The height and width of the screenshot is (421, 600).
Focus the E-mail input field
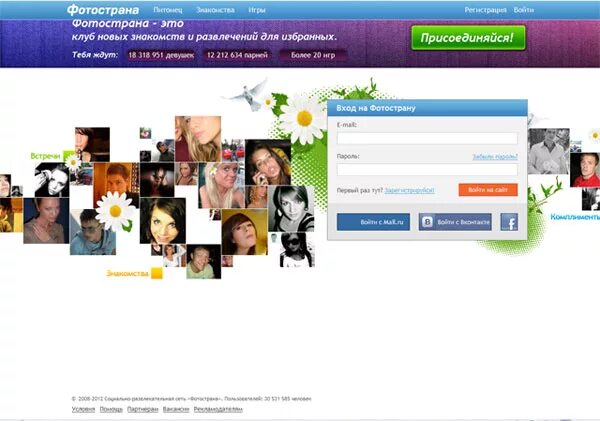(427, 138)
